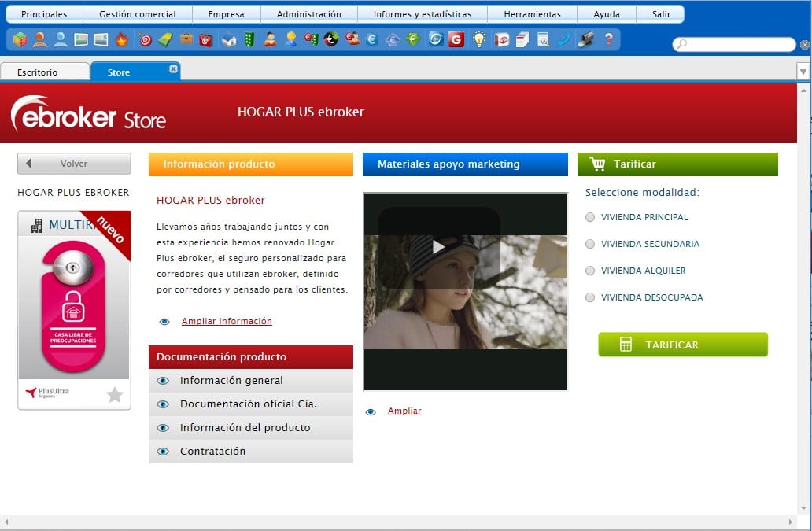Expand the Información general documentation row
The image size is (812, 531).
tap(251, 381)
